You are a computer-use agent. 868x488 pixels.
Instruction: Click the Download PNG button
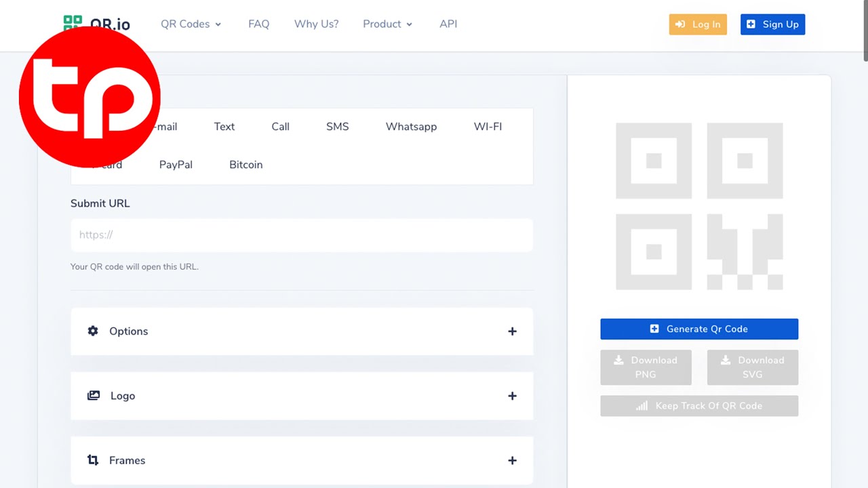pos(646,367)
